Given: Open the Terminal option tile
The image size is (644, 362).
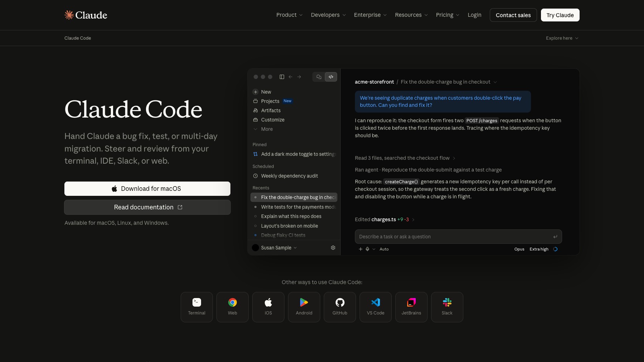Looking at the screenshot, I should [x=197, y=307].
